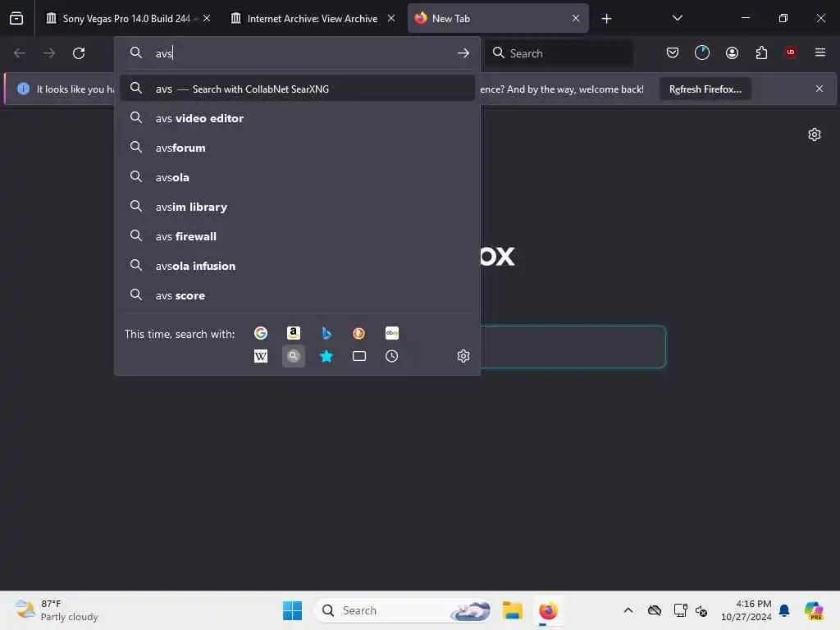List all tabs dropdown arrow

pyautogui.click(x=677, y=18)
